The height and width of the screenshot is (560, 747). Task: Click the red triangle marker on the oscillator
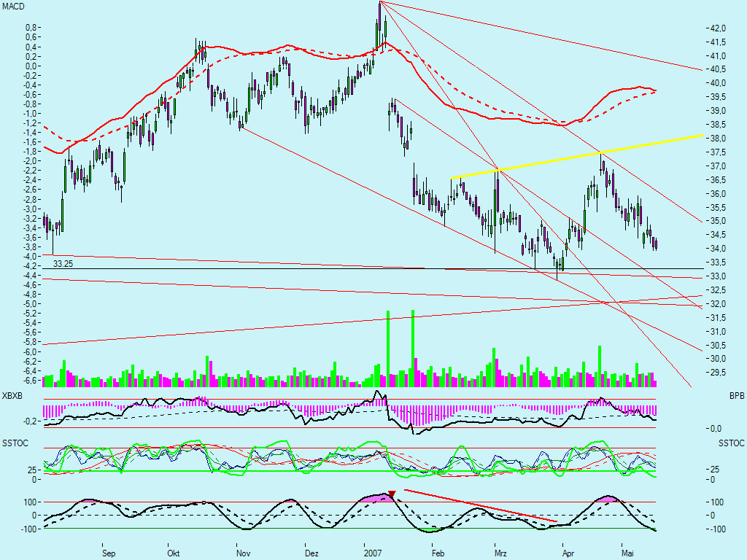tap(392, 494)
